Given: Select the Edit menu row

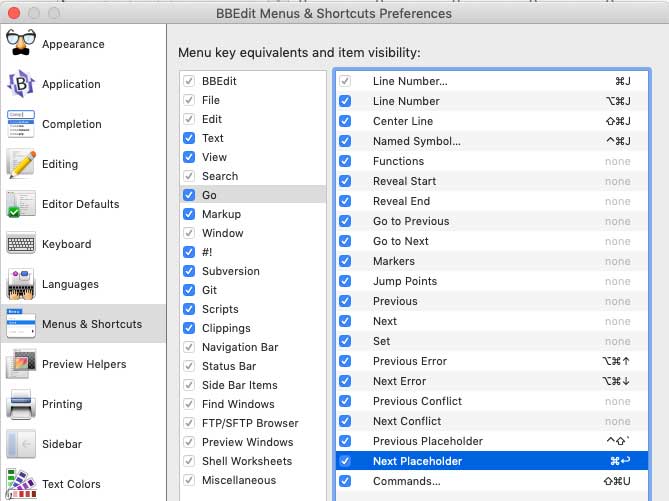Looking at the screenshot, I should 253,119.
